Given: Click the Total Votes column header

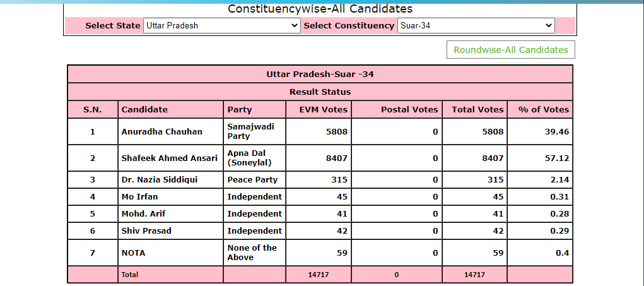Looking at the screenshot, I should click(x=475, y=110).
